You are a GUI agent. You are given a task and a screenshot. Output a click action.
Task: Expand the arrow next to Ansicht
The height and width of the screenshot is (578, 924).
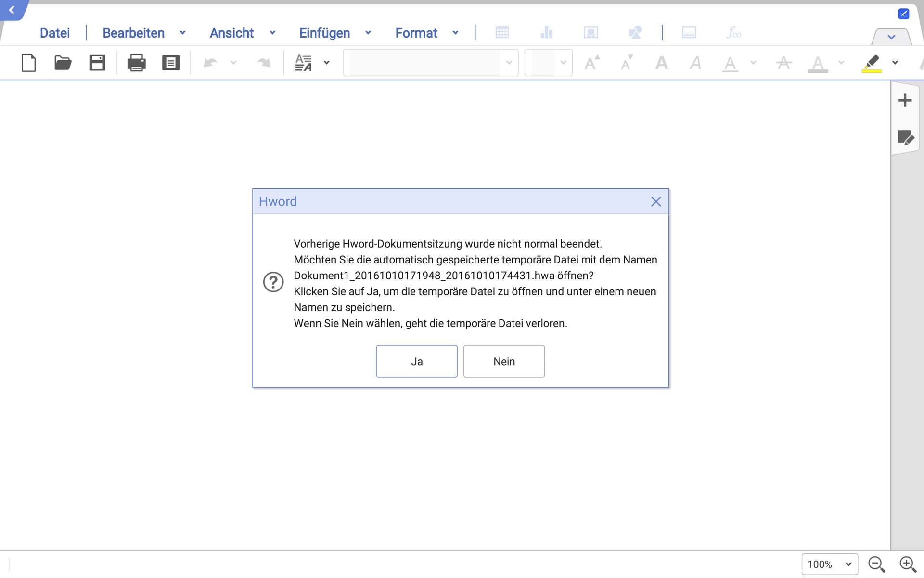tap(272, 33)
